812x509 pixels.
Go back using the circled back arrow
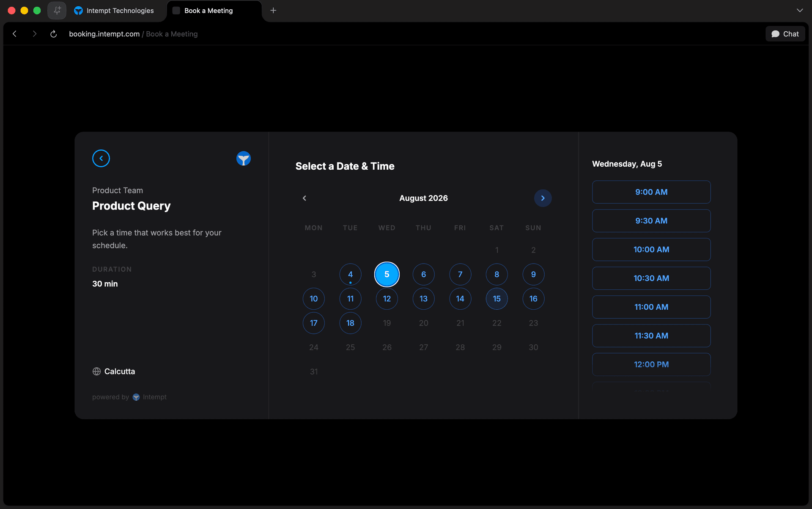coord(101,158)
